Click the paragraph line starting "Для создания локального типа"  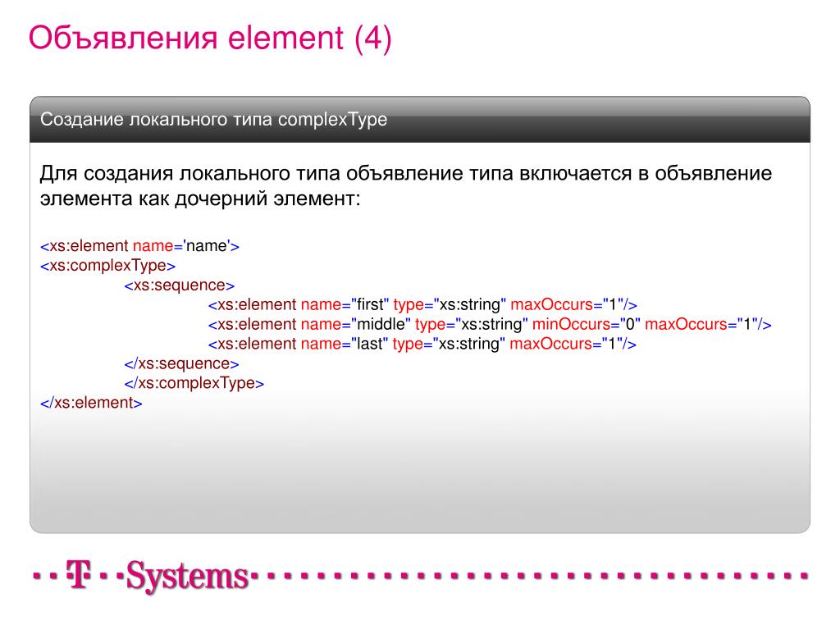pos(405,173)
